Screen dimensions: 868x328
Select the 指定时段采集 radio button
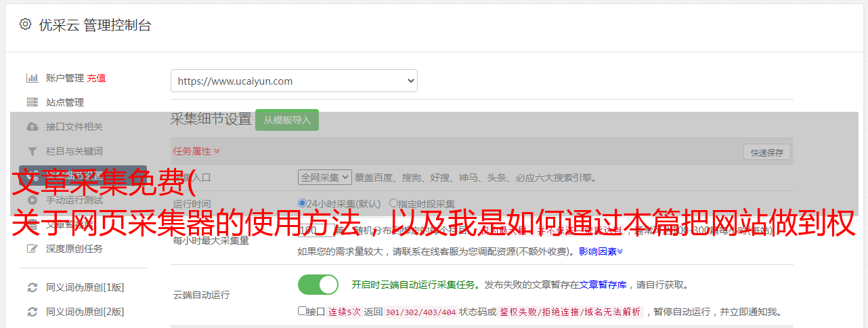[x=393, y=203]
